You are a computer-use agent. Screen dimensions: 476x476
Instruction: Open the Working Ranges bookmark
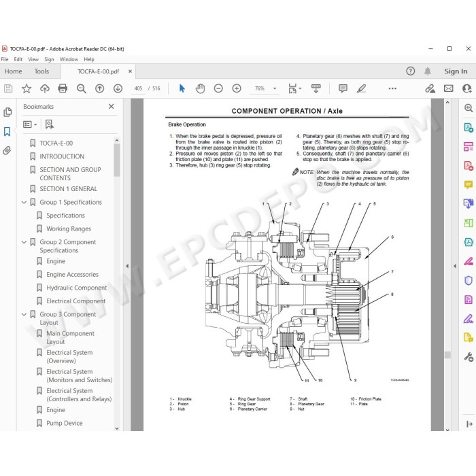69,228
